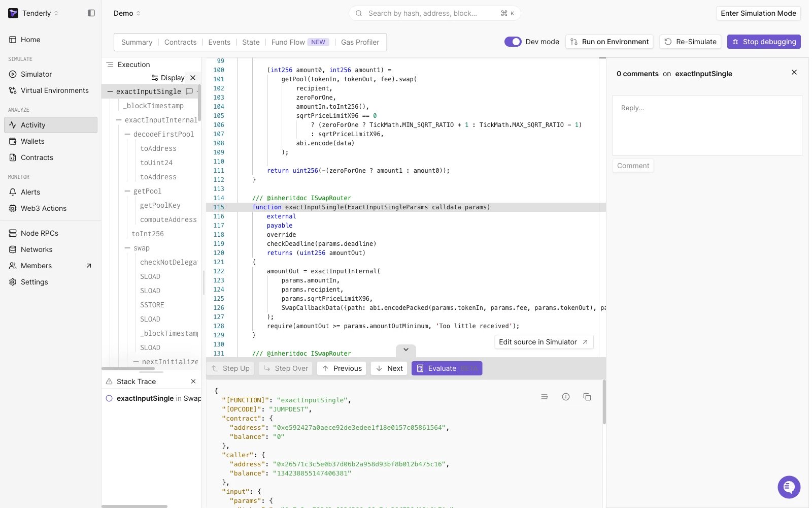Viewport: 812px width, 508px height.
Task: Click Stop debugging button
Action: tap(764, 42)
